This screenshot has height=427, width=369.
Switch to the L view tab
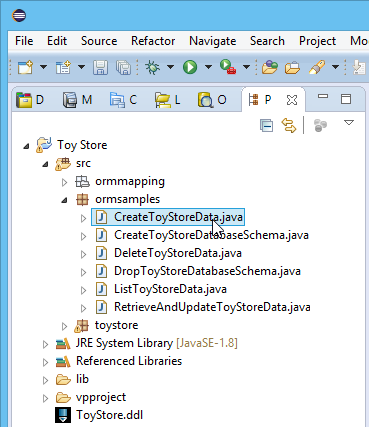[x=168, y=100]
